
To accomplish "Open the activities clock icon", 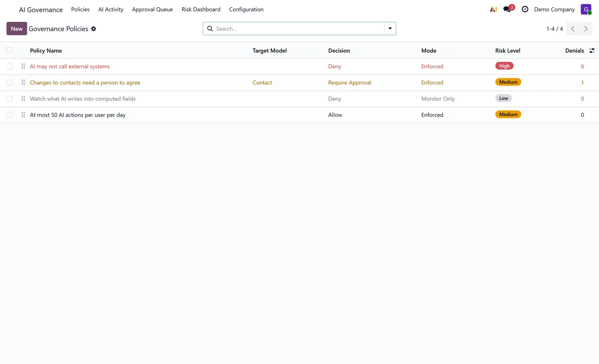I will (x=525, y=9).
